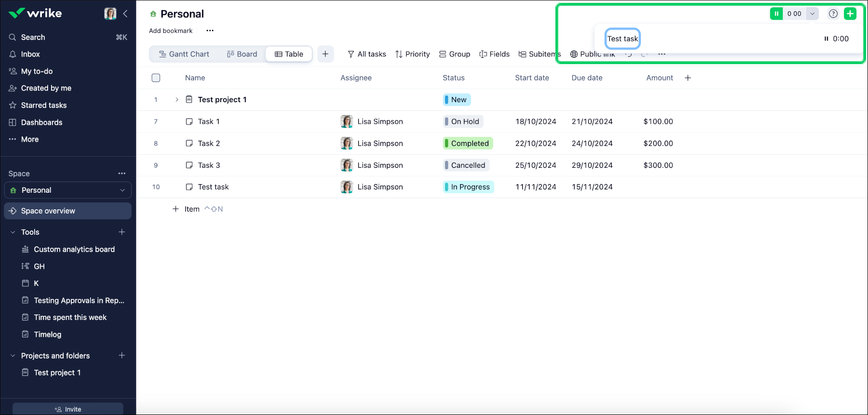Change the In Progress status of Test task

[x=469, y=187]
